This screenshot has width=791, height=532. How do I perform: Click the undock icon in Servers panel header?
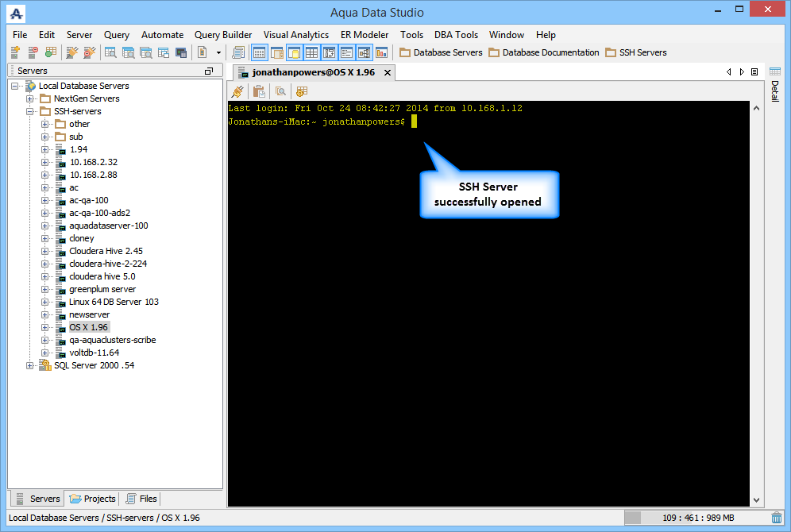209,71
